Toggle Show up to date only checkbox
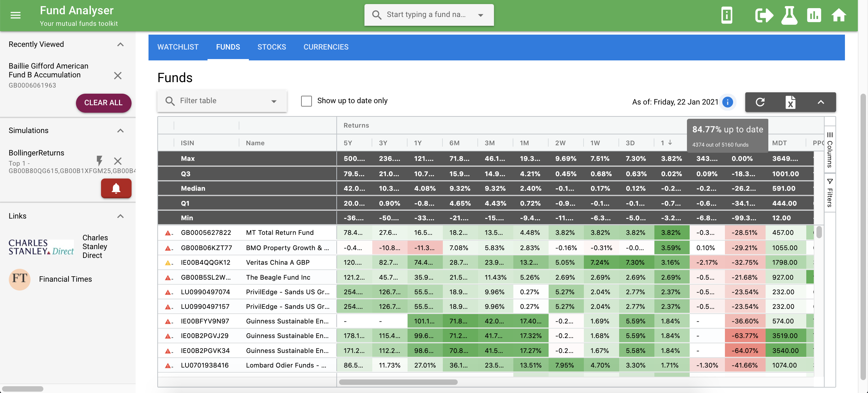868x393 pixels. pos(307,101)
